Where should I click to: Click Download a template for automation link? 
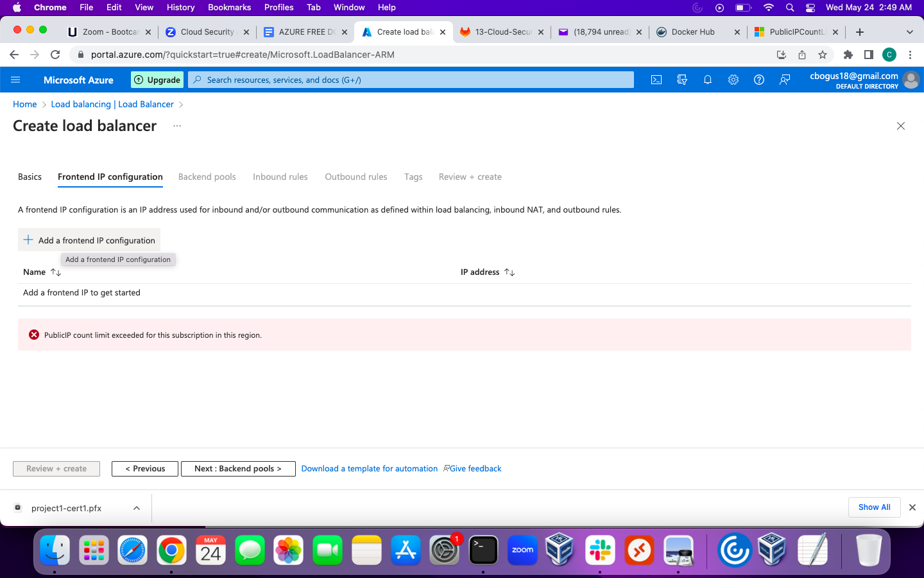(x=370, y=469)
